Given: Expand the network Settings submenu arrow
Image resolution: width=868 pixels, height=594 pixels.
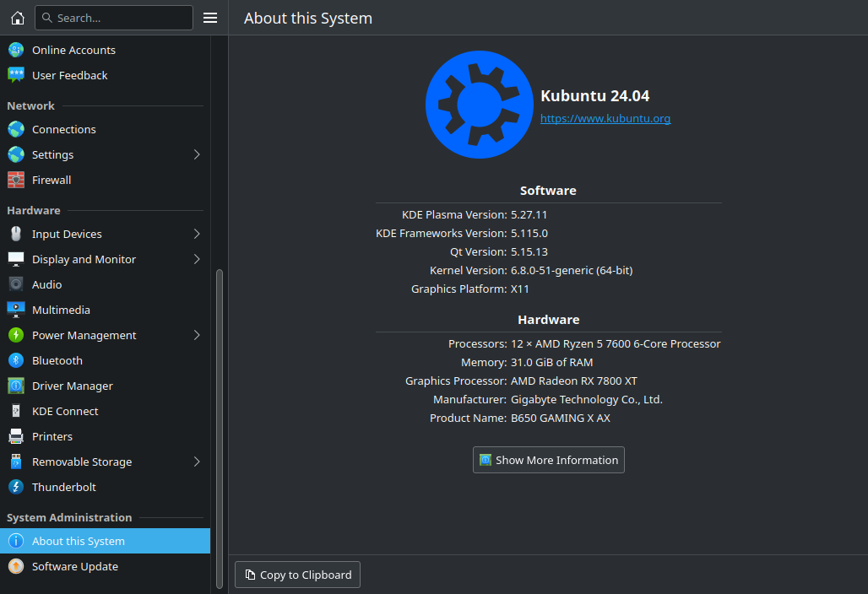Looking at the screenshot, I should pos(197,154).
